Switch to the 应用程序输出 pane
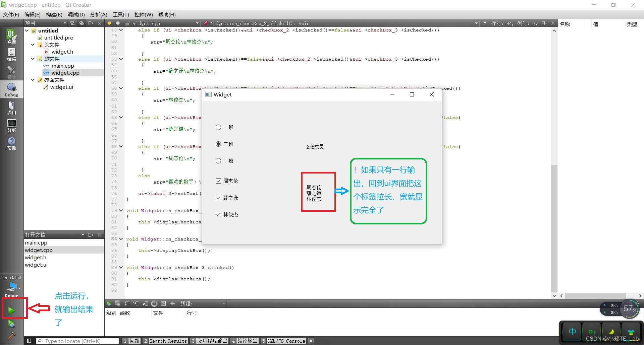 click(x=212, y=341)
